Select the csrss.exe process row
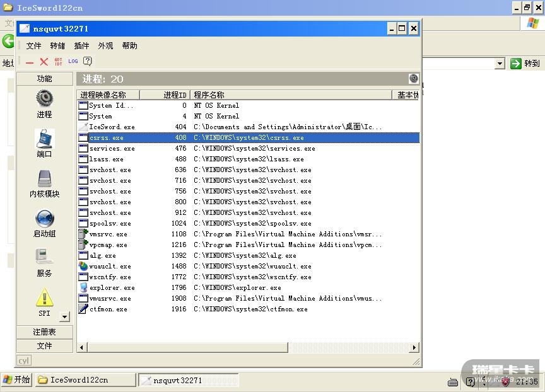This screenshot has width=545, height=392. (248, 138)
